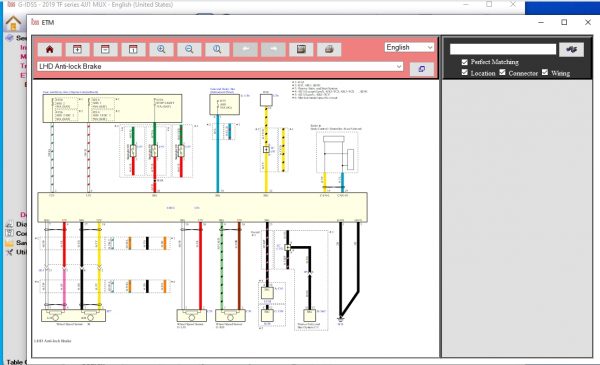Screen dimensions: 600x365
Task: Click the search binoculars button
Action: [571, 49]
